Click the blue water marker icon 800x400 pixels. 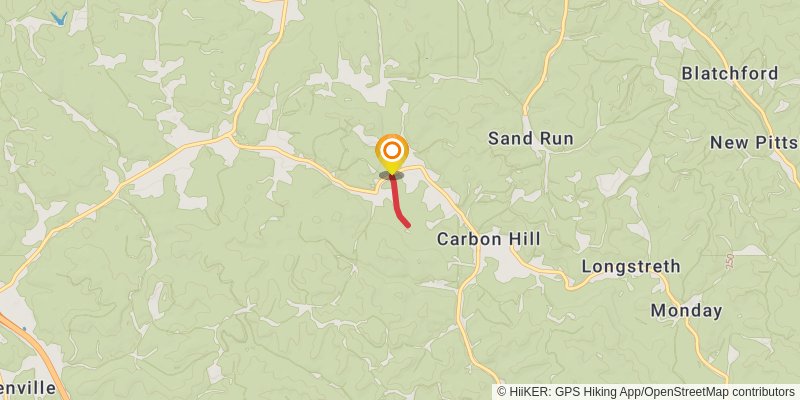[59, 19]
